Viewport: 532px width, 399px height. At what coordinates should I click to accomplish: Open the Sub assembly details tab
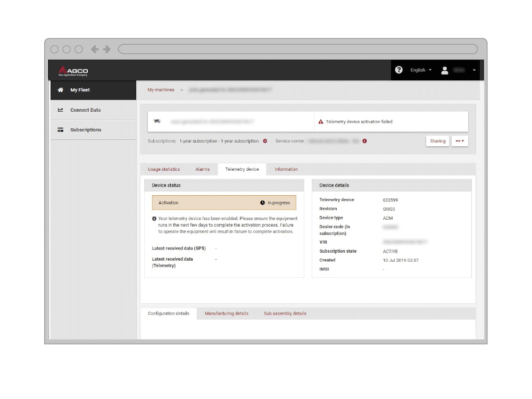coord(285,313)
